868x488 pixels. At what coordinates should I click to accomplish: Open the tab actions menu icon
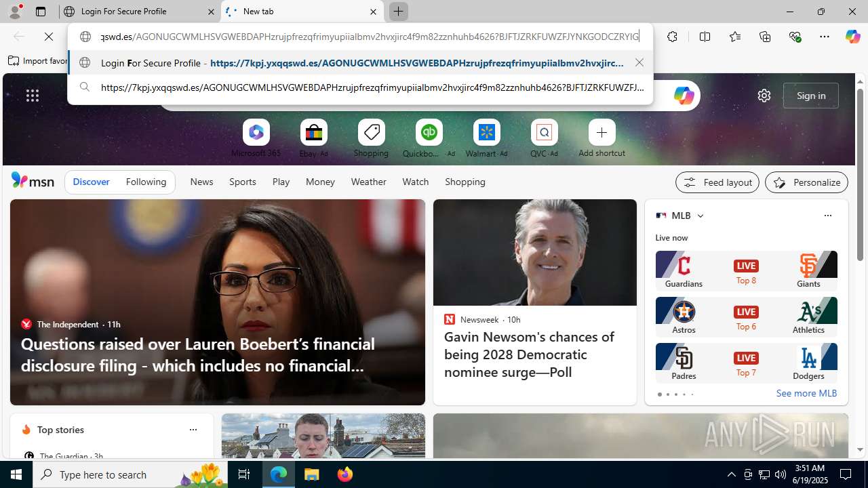coord(41,12)
